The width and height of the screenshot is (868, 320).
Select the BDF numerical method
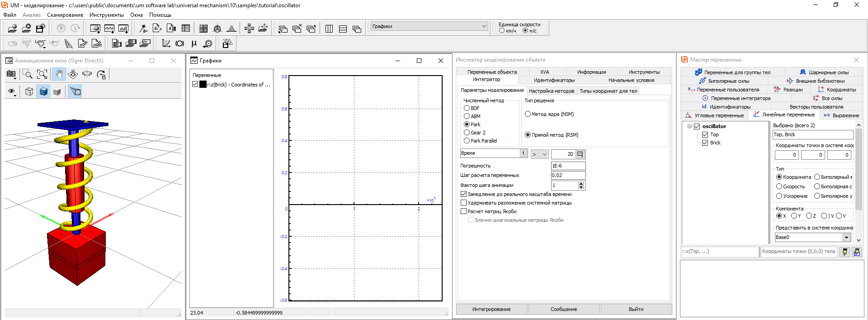(x=467, y=108)
